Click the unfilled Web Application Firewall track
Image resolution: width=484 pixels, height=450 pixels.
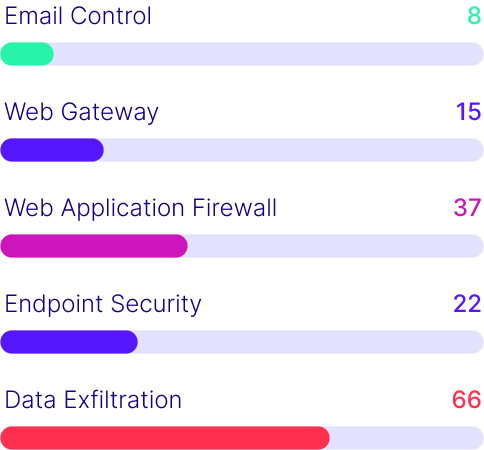[335, 246]
